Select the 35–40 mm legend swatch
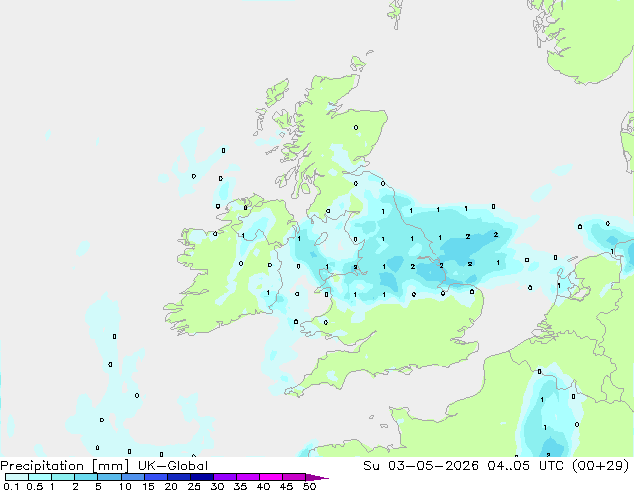Image resolution: width=634 pixels, height=490 pixels. [x=247, y=477]
